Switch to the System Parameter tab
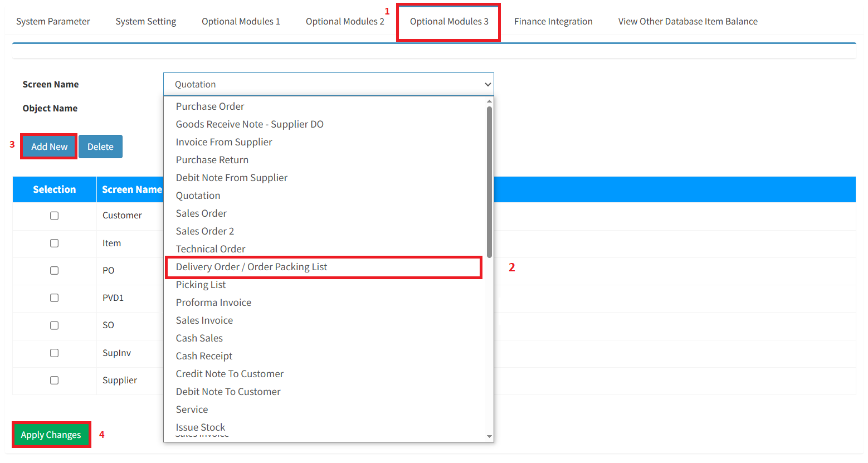 pyautogui.click(x=53, y=22)
